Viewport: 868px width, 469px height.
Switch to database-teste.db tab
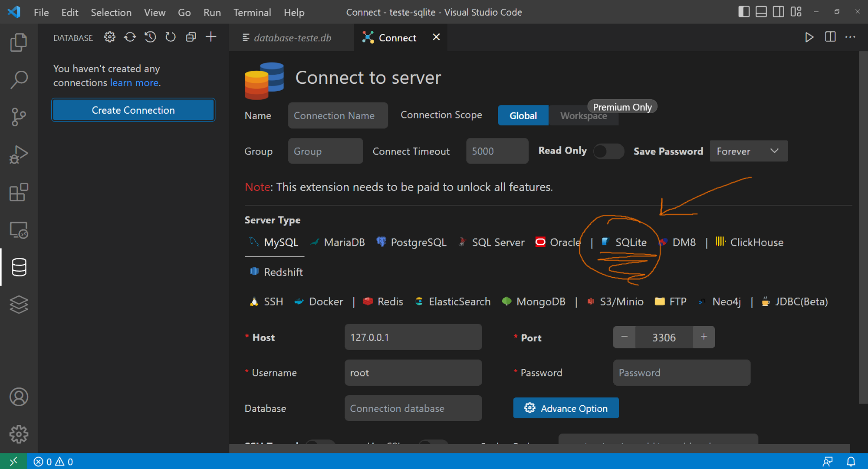(x=292, y=38)
